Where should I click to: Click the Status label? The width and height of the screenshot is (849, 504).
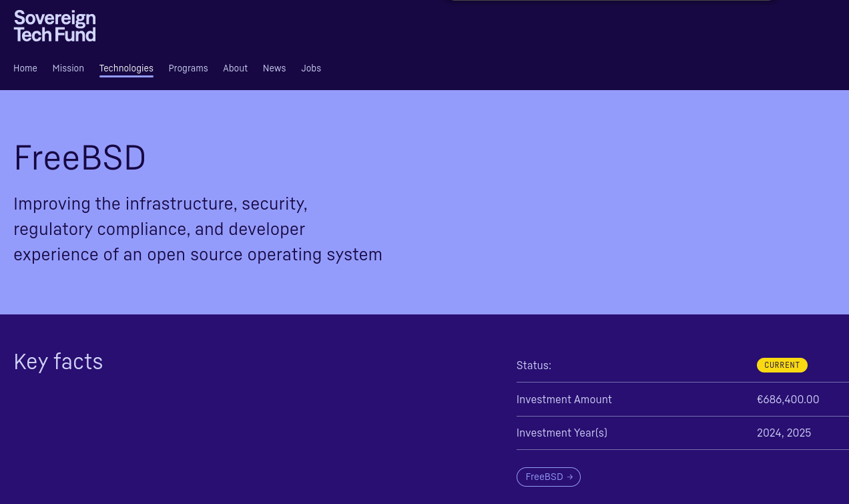[533, 365]
